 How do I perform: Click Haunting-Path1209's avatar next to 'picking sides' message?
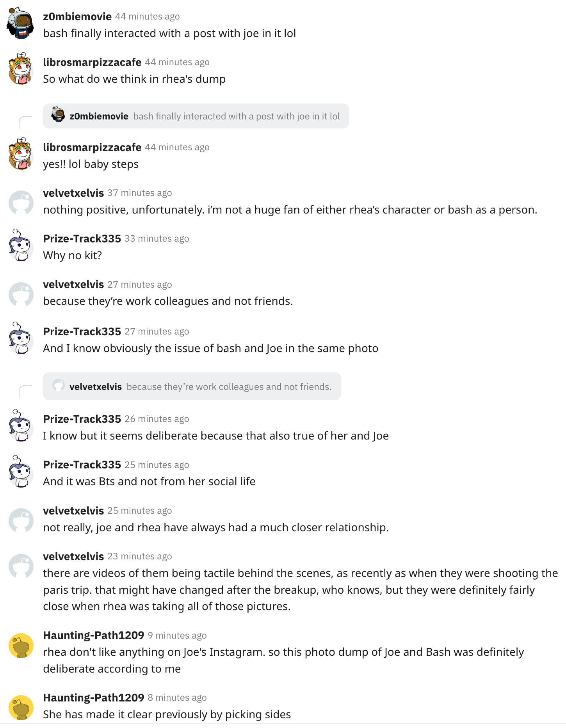pos(21,707)
